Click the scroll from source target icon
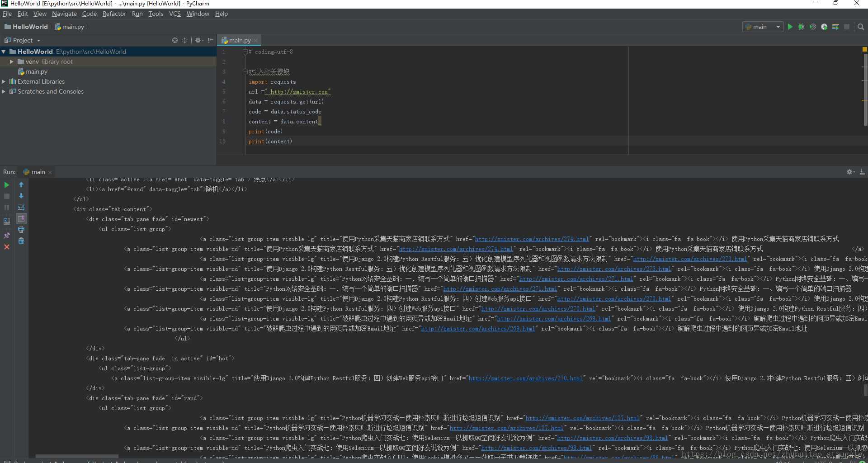 175,40
